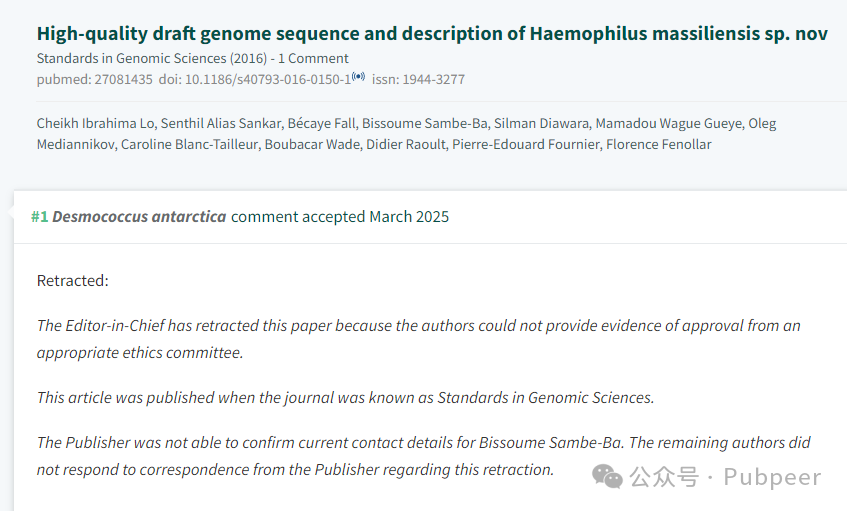Open the pubmed 27081435 link
Screen dimensions: 847x511
[x=95, y=79]
